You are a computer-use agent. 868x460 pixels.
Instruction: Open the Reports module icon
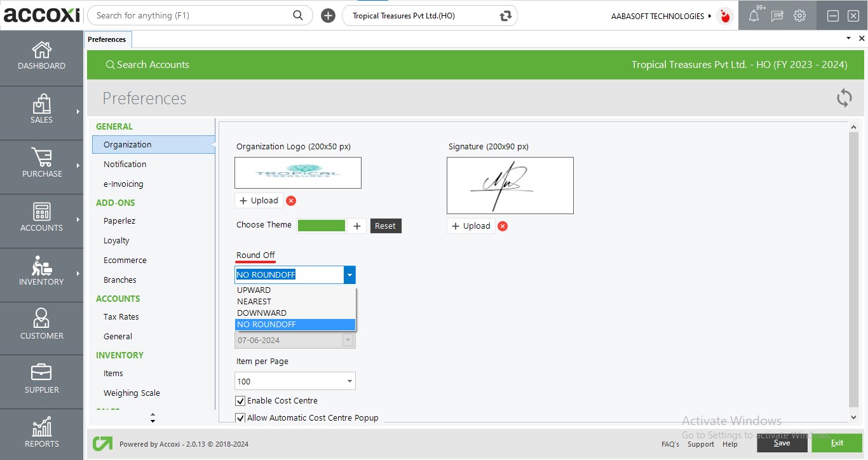[x=41, y=433]
